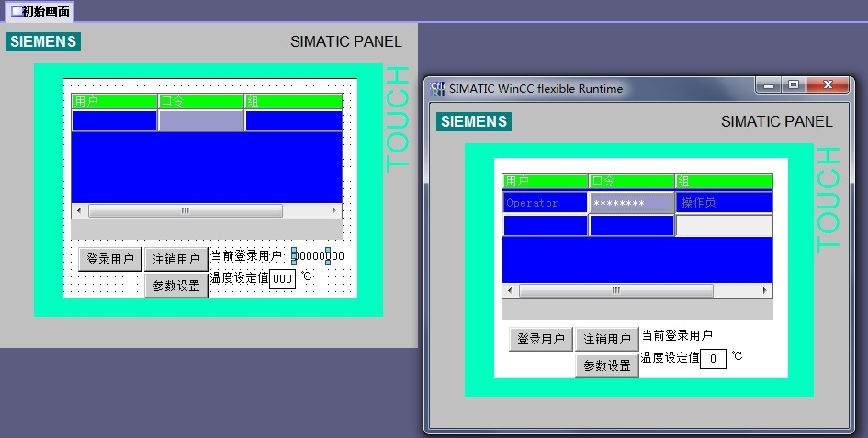Select the 用户 column header in the editor

(115, 101)
